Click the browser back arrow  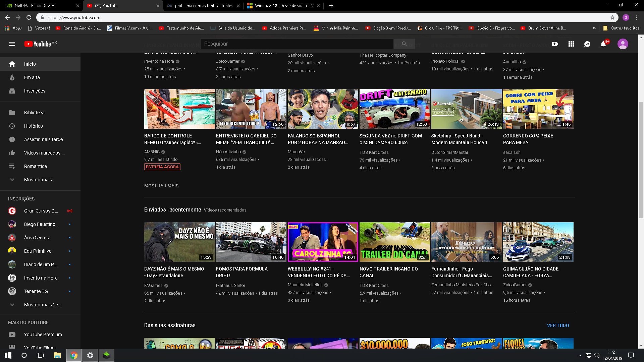[7, 17]
